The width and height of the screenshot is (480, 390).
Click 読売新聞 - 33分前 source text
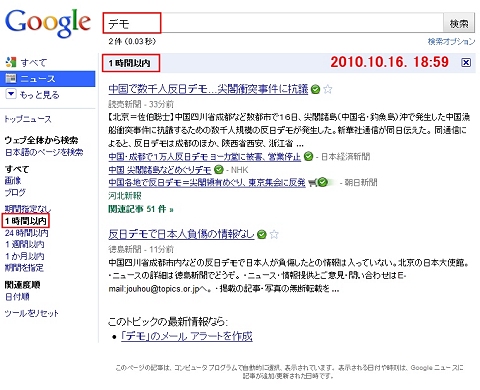(141, 104)
